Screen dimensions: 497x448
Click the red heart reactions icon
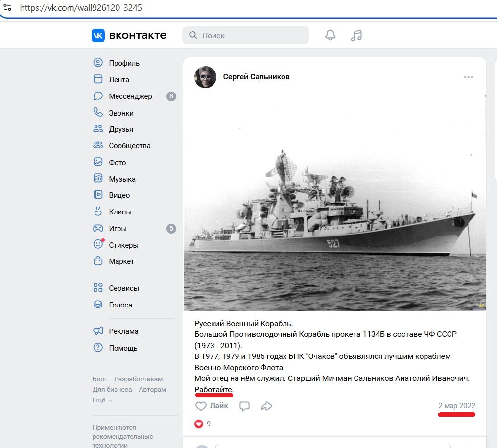coord(199,424)
